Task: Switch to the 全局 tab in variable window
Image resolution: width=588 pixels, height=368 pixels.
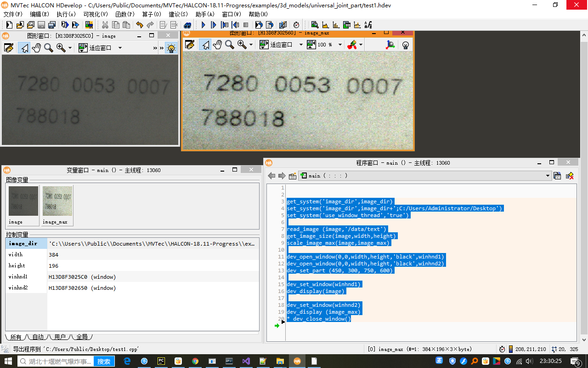Action: pyautogui.click(x=83, y=337)
